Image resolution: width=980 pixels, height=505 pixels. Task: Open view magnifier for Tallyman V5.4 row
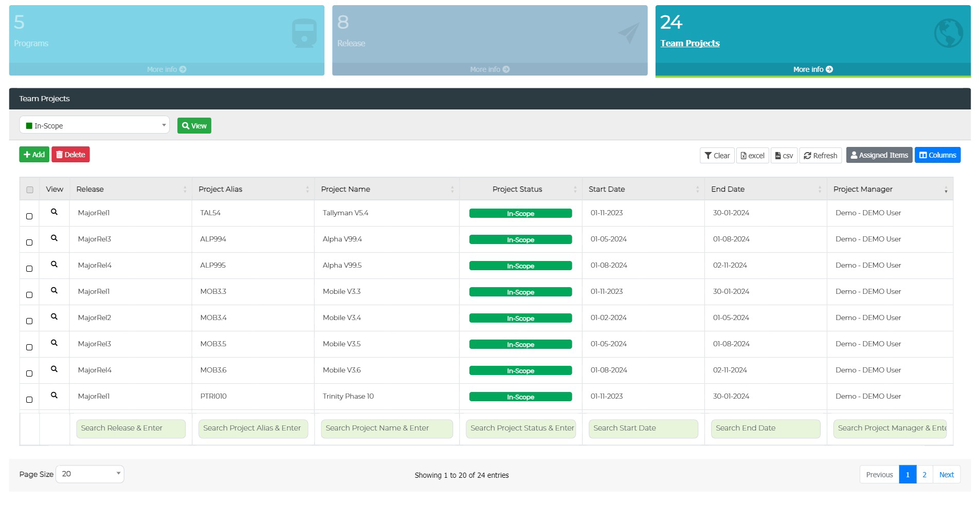pyautogui.click(x=54, y=212)
